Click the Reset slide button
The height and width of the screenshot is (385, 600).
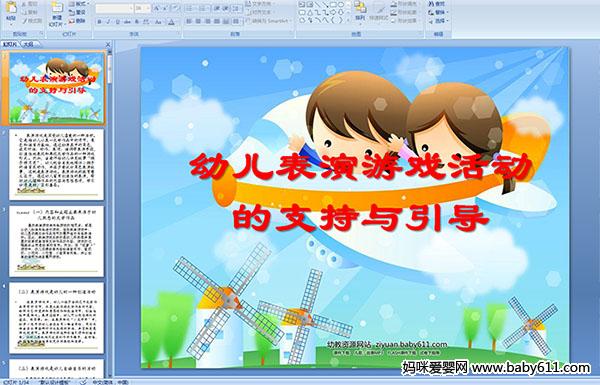[78, 12]
